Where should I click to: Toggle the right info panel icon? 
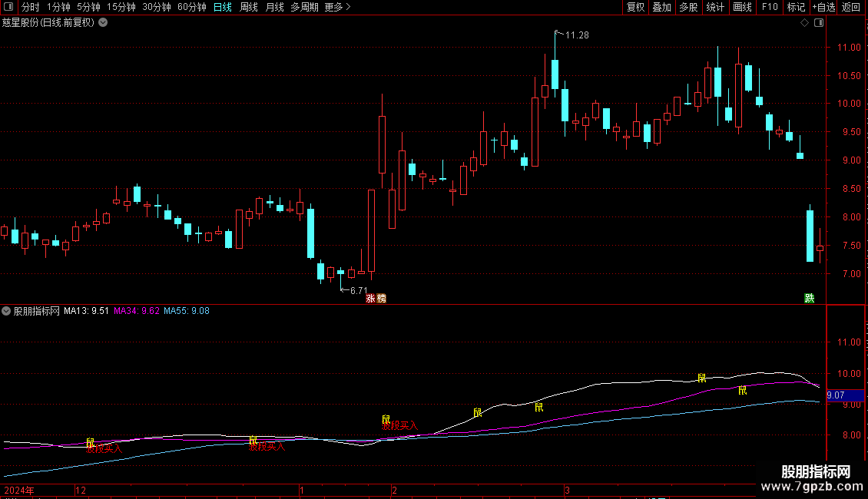[819, 23]
